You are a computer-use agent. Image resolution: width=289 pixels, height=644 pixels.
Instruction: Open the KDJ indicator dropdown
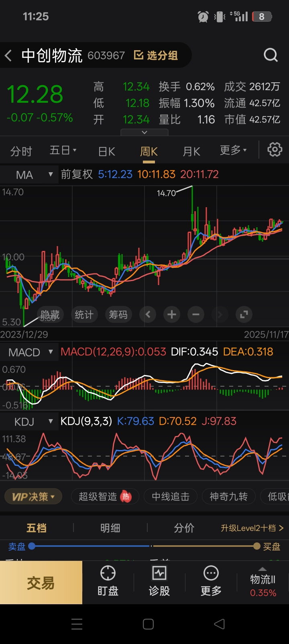coord(29,422)
